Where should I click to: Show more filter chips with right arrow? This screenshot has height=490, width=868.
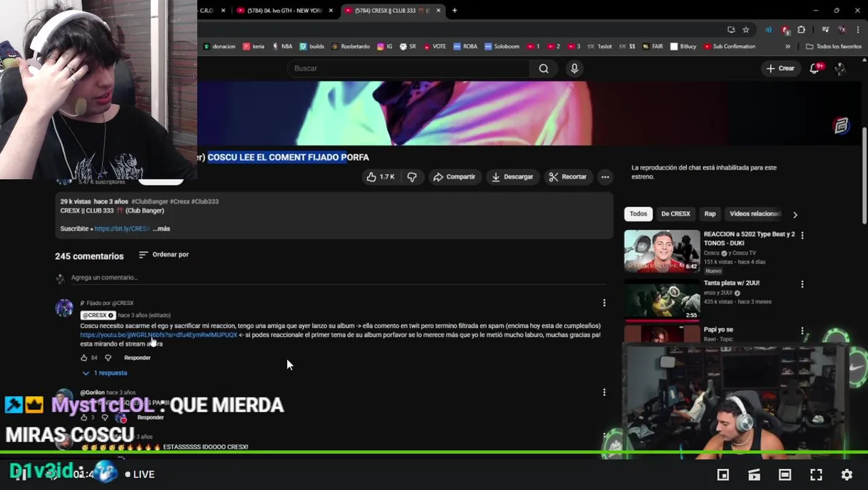794,214
